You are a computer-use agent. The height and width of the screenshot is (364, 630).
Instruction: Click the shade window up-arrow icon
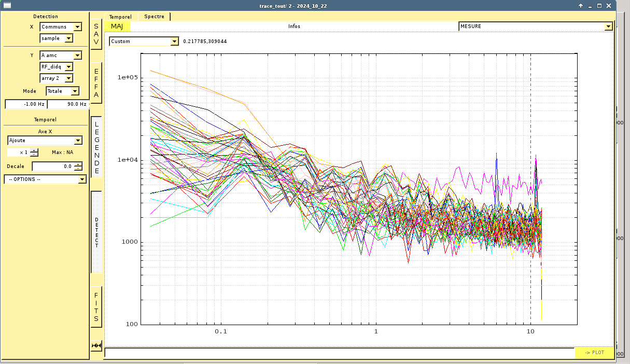580,6
